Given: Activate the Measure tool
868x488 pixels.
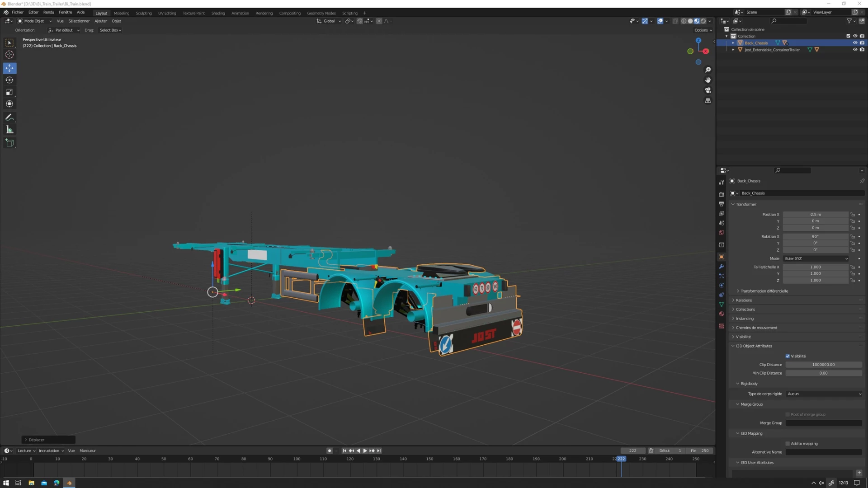Looking at the screenshot, I should (x=9, y=130).
